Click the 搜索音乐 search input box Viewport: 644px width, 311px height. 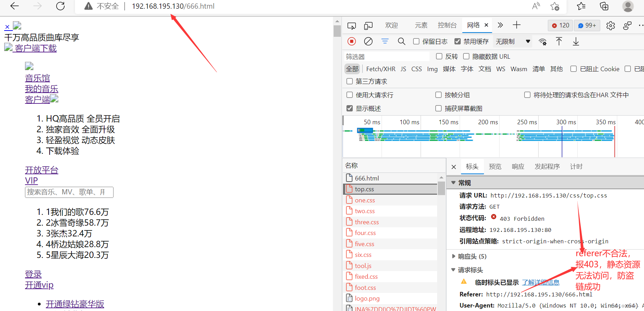pos(69,192)
